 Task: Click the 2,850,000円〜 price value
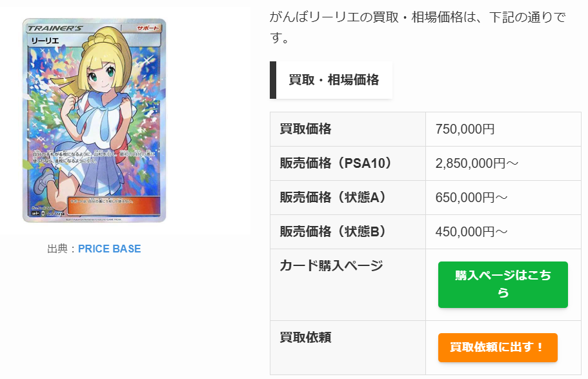pyautogui.click(x=477, y=163)
